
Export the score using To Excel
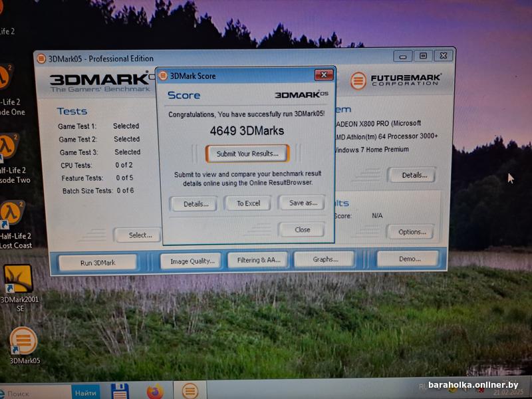[248, 203]
